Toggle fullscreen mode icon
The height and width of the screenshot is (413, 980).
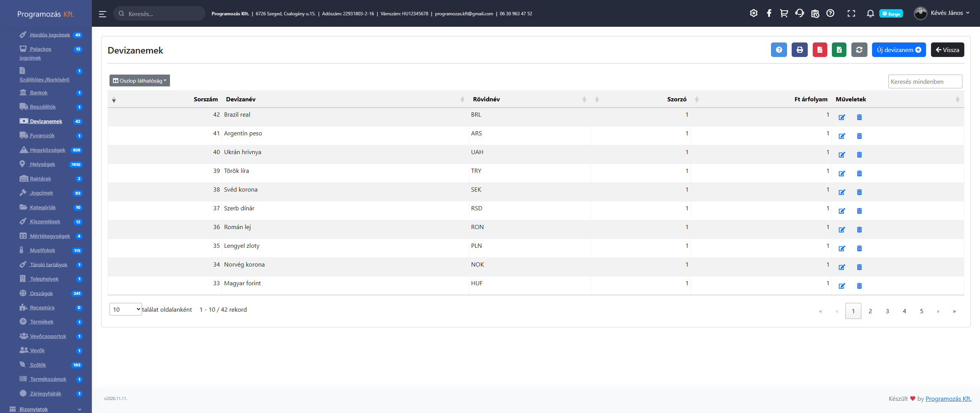[x=851, y=13]
